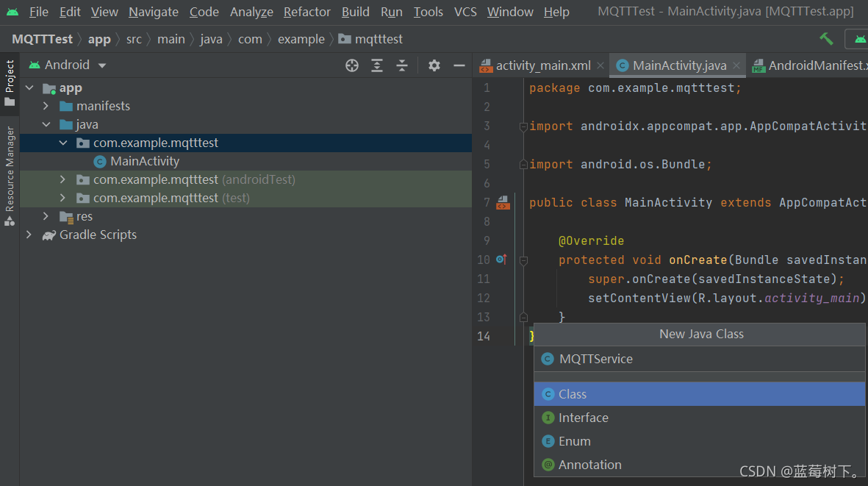
Task: Collapse the com.example.mqtttest package
Action: tap(63, 143)
